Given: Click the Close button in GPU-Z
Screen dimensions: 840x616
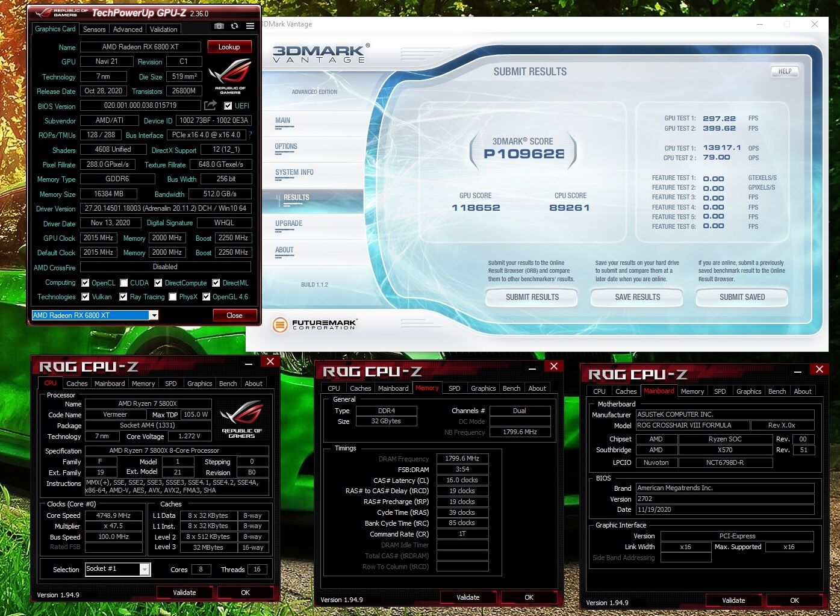Looking at the screenshot, I should point(234,316).
